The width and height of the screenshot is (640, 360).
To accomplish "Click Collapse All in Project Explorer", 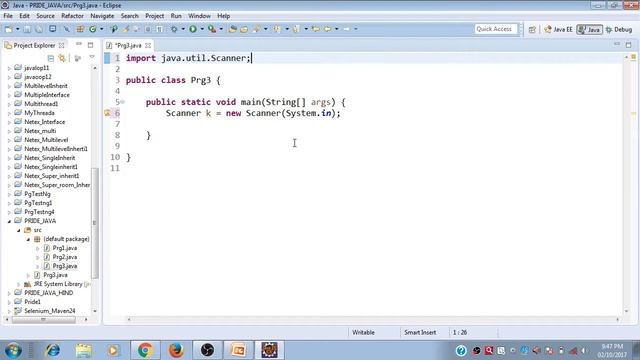I will pyautogui.click(x=51, y=58).
